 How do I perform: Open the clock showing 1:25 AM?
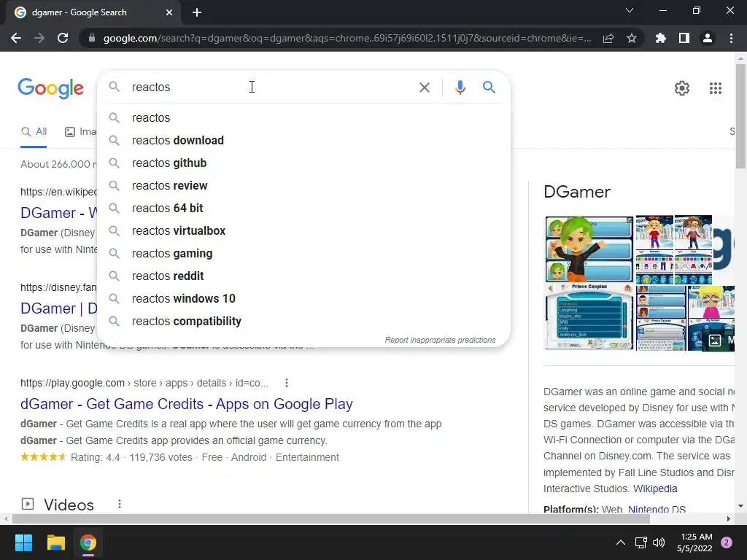[694, 542]
